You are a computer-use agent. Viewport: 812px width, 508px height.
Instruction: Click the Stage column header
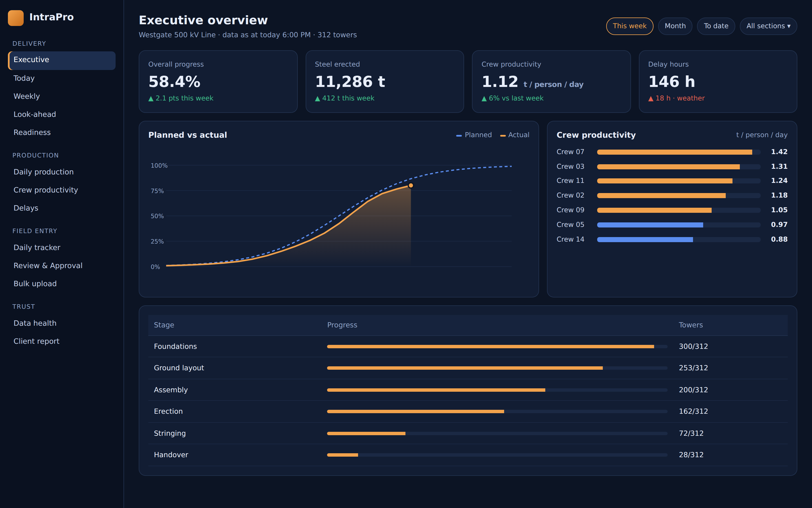coord(164,325)
